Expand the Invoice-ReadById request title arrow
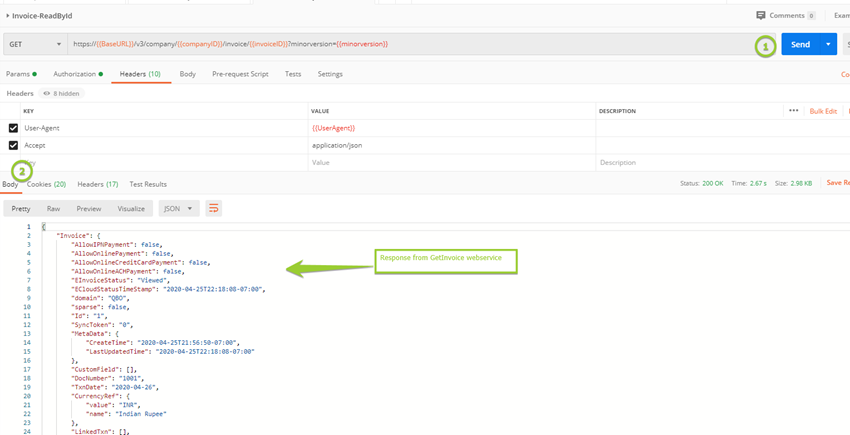The width and height of the screenshot is (850, 435). (8, 16)
